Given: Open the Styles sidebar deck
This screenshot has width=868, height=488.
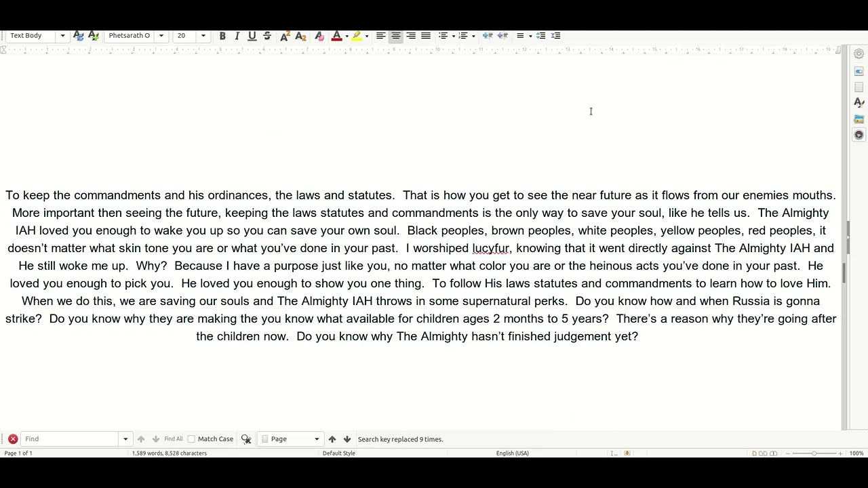Looking at the screenshot, I should (859, 103).
